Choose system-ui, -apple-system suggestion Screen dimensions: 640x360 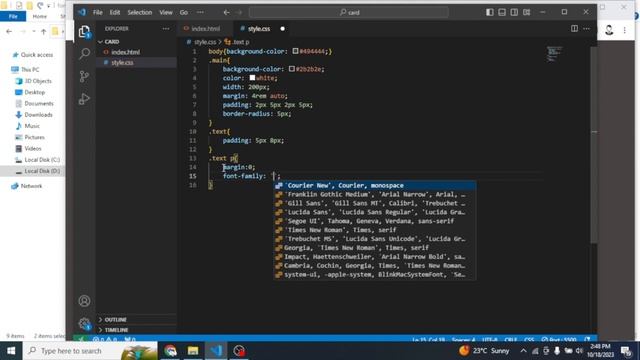(x=375, y=275)
